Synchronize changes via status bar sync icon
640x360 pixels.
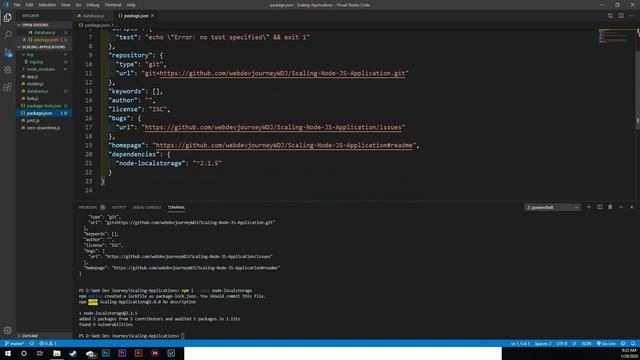tap(32, 344)
